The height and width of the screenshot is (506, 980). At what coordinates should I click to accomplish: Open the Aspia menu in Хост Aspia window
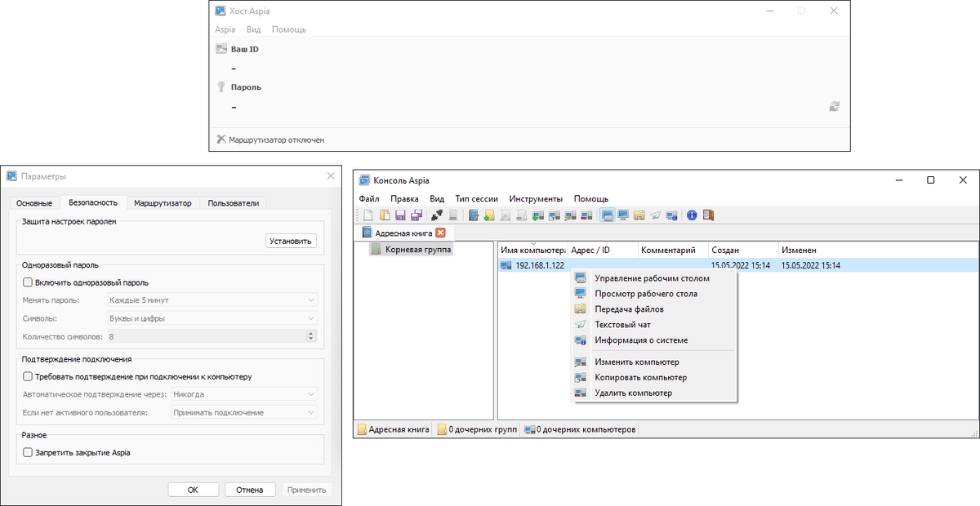225,29
